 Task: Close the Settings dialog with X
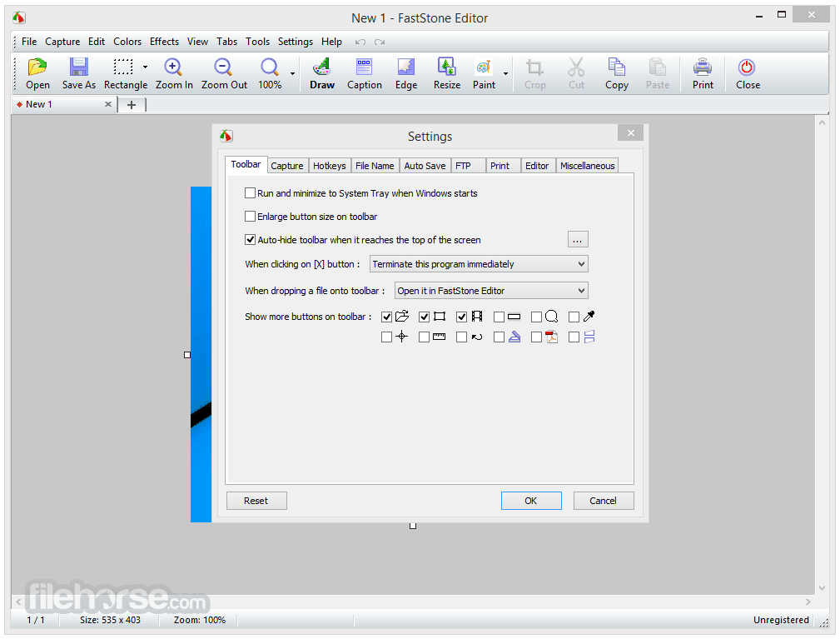pos(630,133)
